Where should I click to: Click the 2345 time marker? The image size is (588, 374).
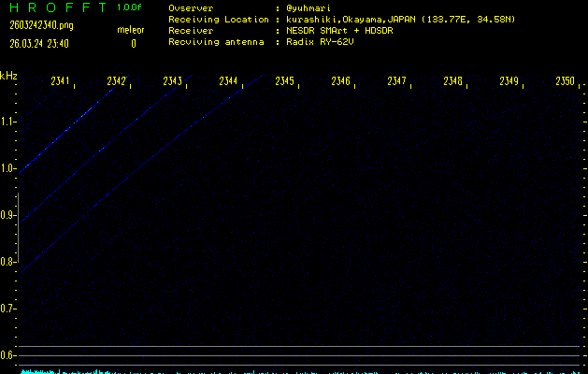[x=284, y=82]
